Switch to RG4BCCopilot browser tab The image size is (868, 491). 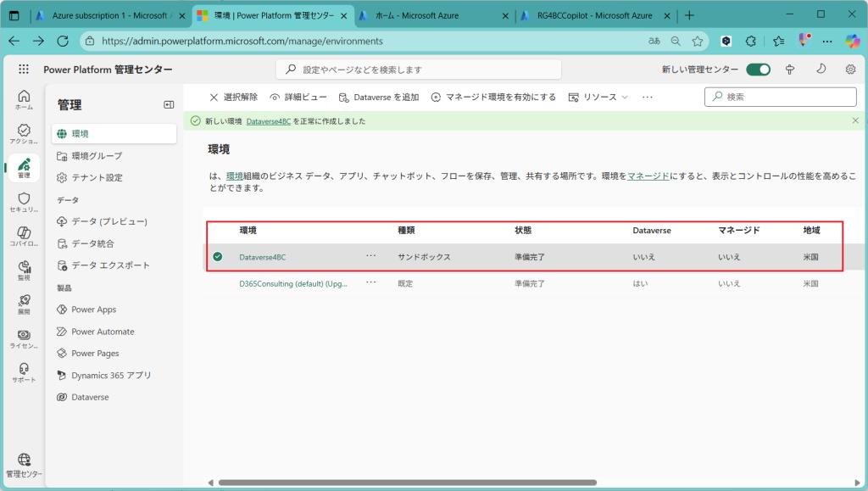click(594, 15)
